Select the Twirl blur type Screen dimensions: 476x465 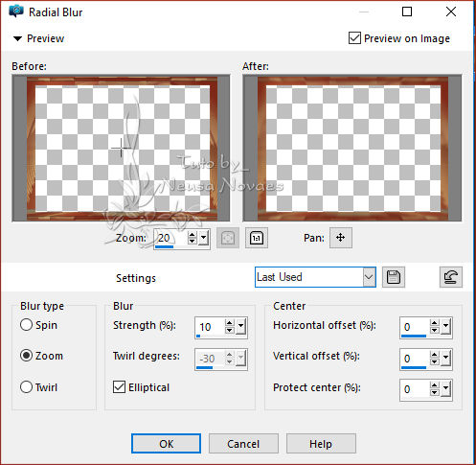(26, 387)
